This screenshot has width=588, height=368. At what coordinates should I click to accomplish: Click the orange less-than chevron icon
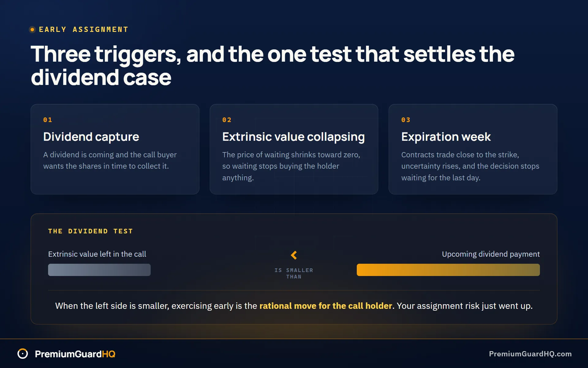tap(294, 255)
